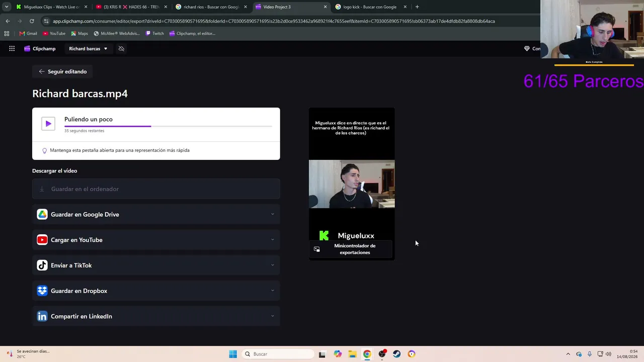Click the picture-in-picture mini controller icon
The width and height of the screenshot is (644, 362).
point(316,249)
